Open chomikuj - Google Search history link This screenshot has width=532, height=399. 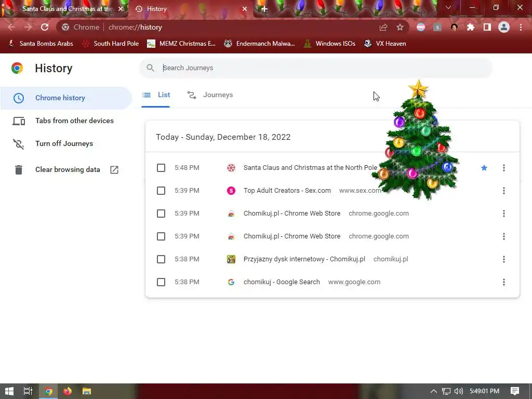(x=282, y=282)
